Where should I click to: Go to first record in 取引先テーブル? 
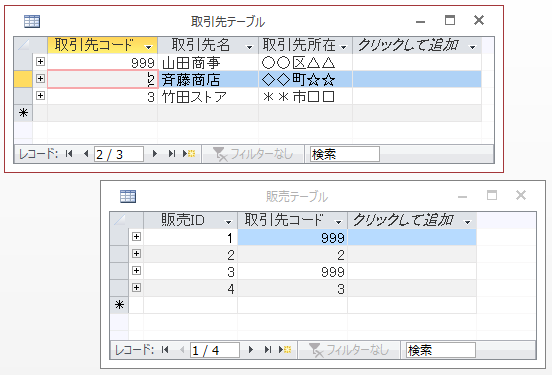69,154
